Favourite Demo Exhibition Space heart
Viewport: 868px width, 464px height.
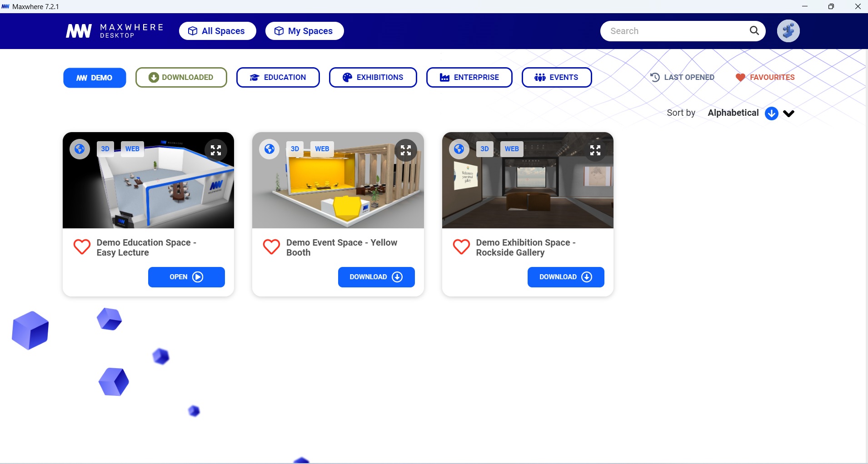tap(461, 247)
